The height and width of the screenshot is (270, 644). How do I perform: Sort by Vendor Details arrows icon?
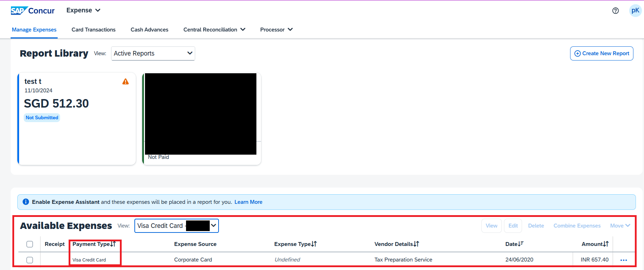[x=416, y=244]
